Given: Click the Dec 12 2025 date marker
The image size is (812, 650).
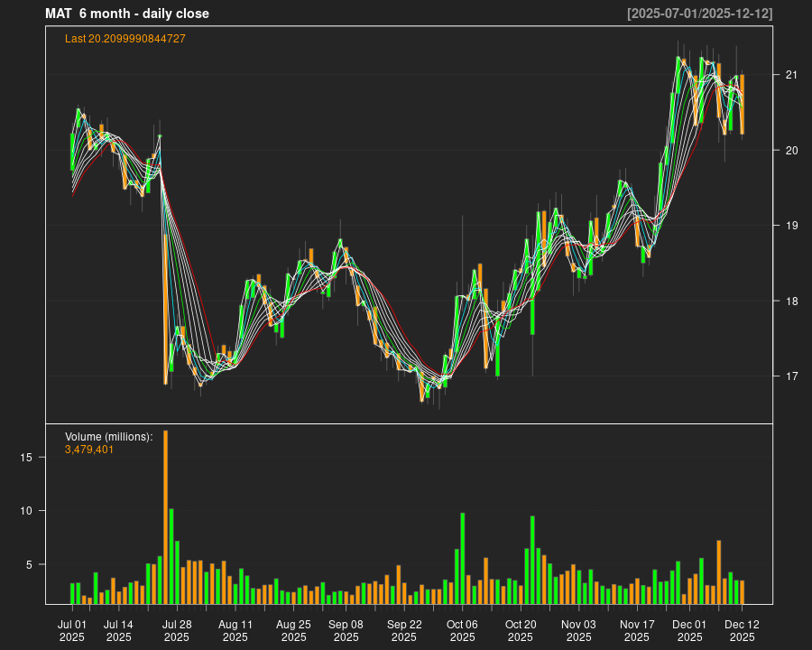Looking at the screenshot, I should tap(742, 630).
